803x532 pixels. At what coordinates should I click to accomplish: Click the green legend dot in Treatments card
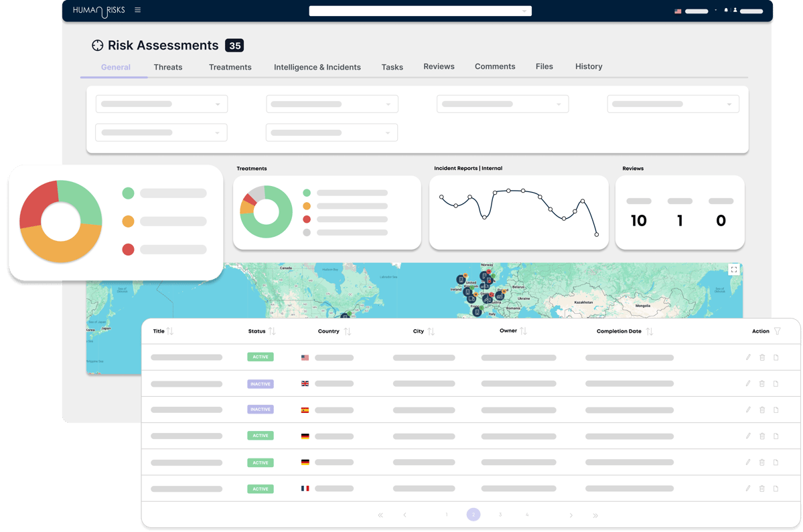pyautogui.click(x=307, y=193)
